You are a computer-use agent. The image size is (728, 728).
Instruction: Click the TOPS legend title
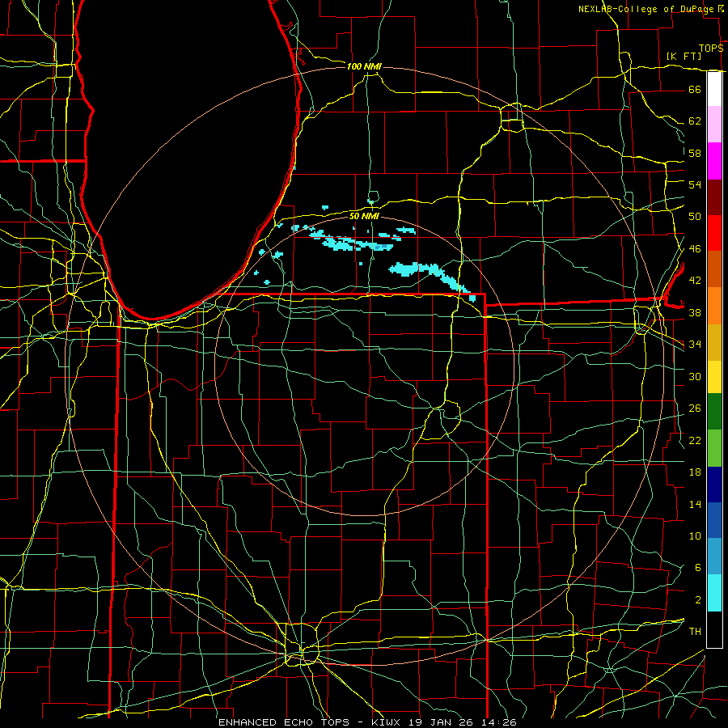pyautogui.click(x=711, y=48)
